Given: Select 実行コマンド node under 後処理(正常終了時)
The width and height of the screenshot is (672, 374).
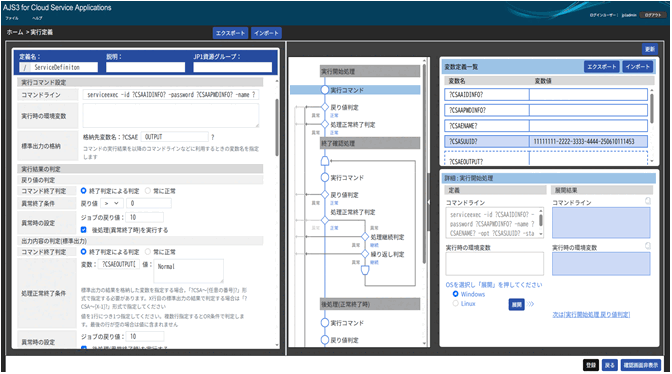Looking at the screenshot, I should 325,323.
